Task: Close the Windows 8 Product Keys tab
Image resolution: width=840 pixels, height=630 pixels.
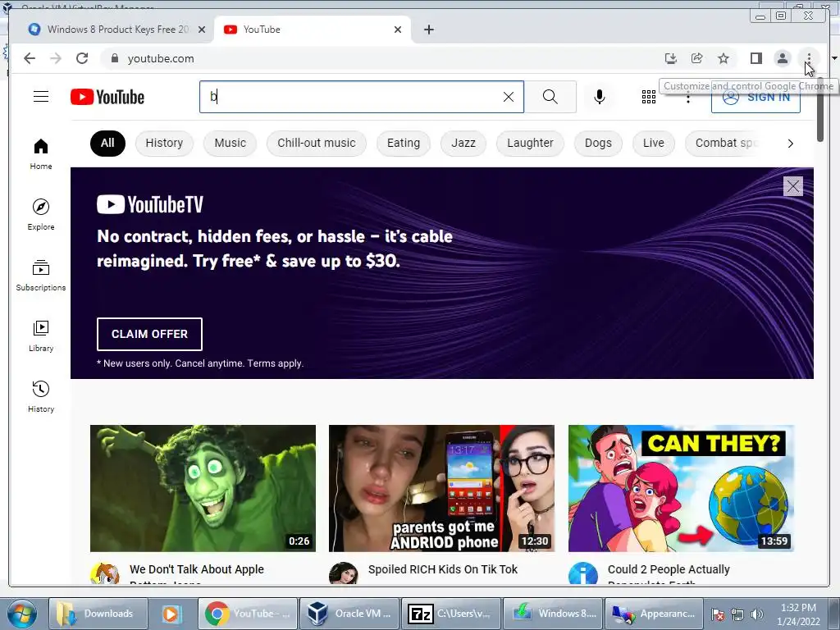Action: coord(202,30)
